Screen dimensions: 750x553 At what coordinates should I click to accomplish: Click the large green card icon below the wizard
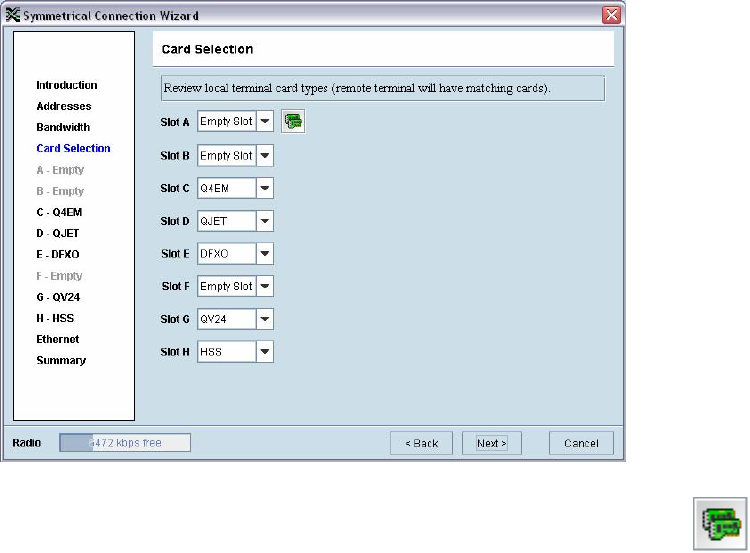point(720,524)
